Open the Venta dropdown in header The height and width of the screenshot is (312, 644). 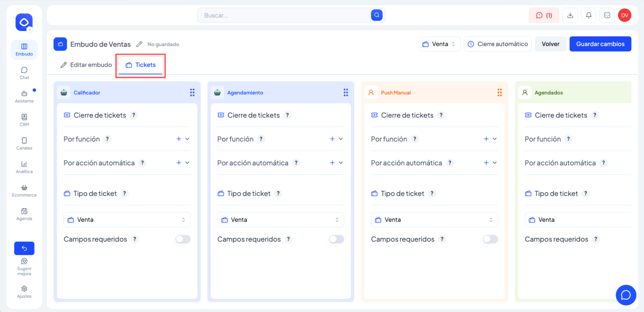pyautogui.click(x=439, y=44)
